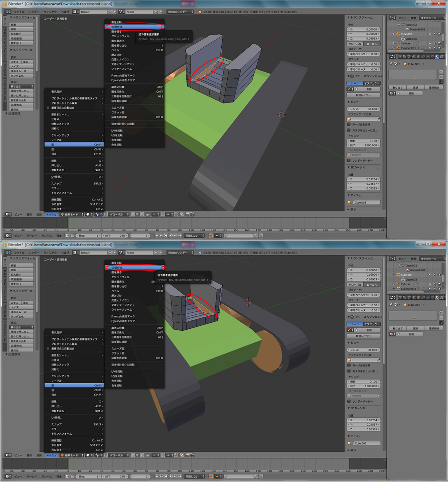
Task: Select the Material properties tab sphere icon
Action: 437,57
